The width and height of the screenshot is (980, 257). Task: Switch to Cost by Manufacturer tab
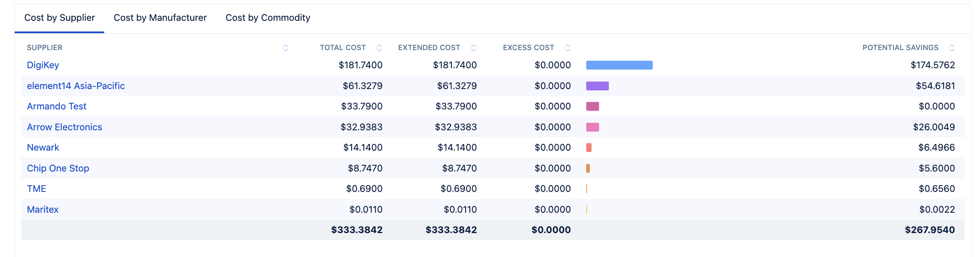click(x=160, y=18)
